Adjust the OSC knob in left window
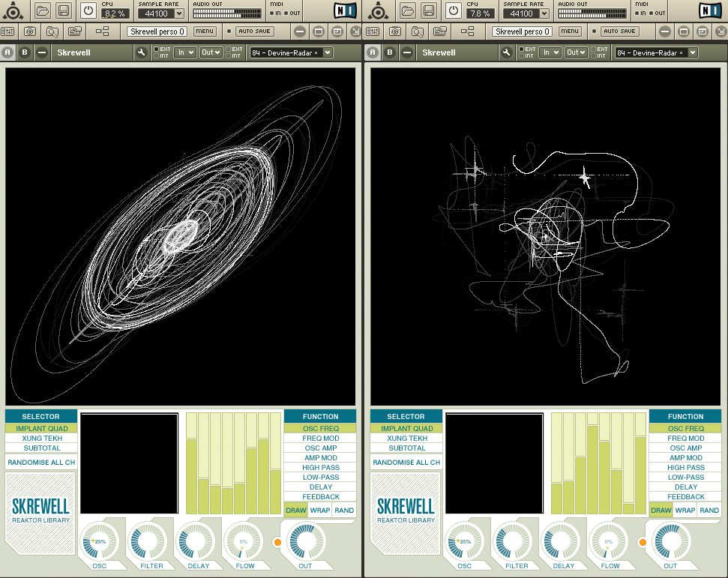 pos(100,541)
